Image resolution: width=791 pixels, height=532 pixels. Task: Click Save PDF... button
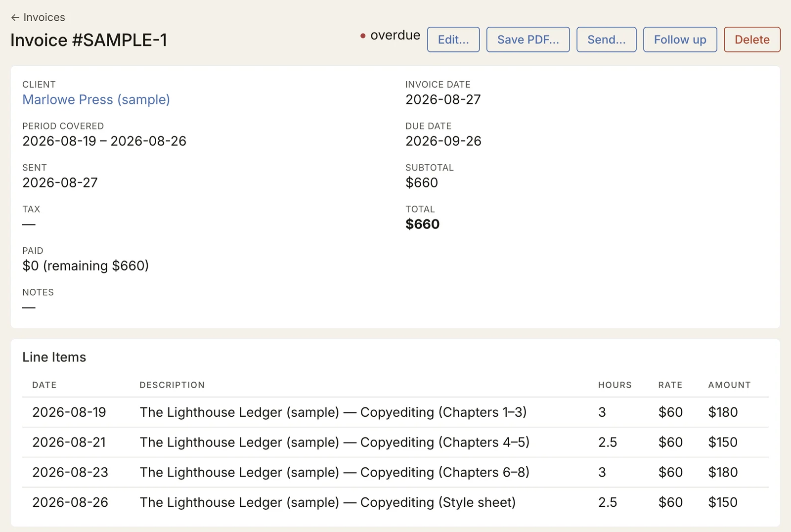coord(528,40)
